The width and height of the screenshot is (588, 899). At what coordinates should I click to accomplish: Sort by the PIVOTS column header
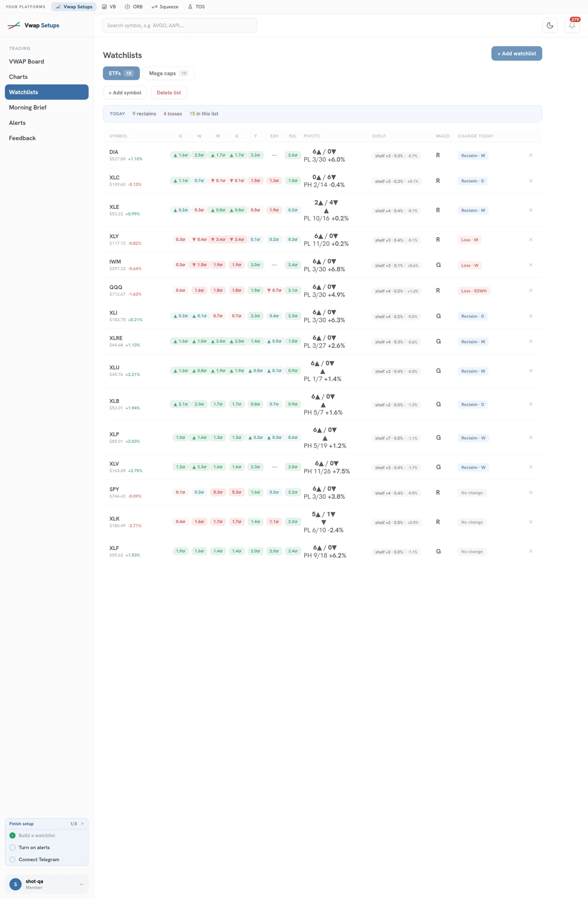pyautogui.click(x=312, y=136)
